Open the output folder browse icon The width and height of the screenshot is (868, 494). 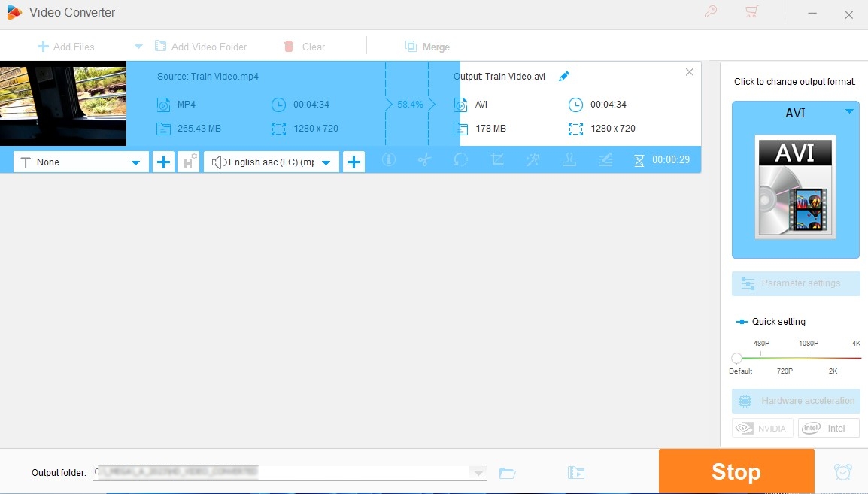(508, 473)
